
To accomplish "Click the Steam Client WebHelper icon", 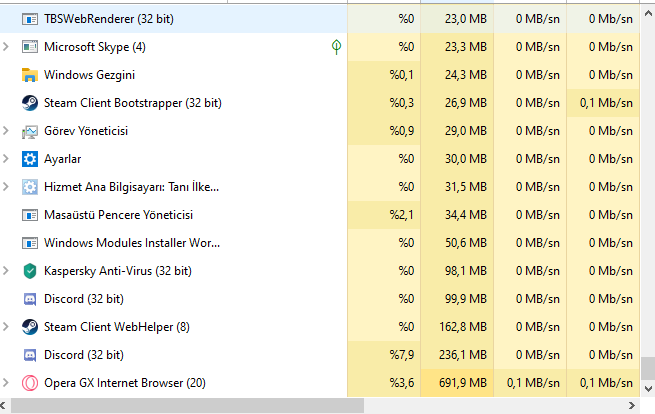I will click(30, 327).
